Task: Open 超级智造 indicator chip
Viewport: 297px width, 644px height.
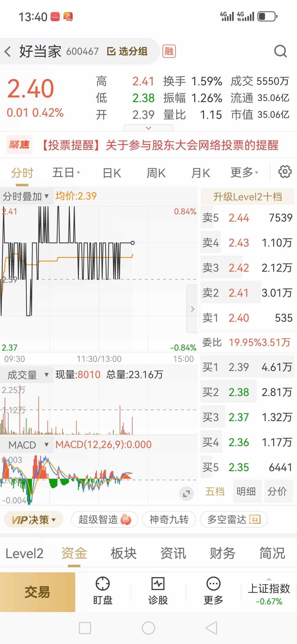Action: pos(105,520)
